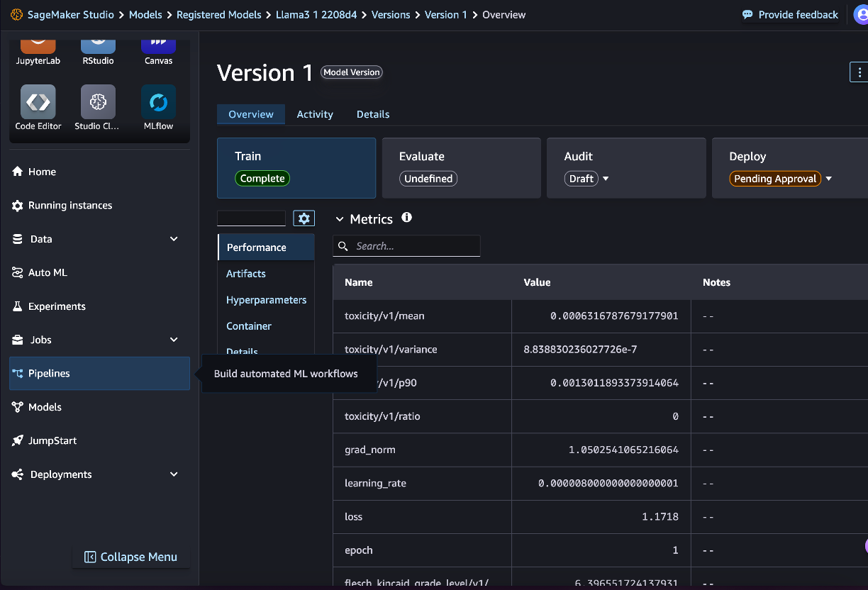Collapse the Metrics section
The width and height of the screenshot is (868, 590).
[x=340, y=218]
